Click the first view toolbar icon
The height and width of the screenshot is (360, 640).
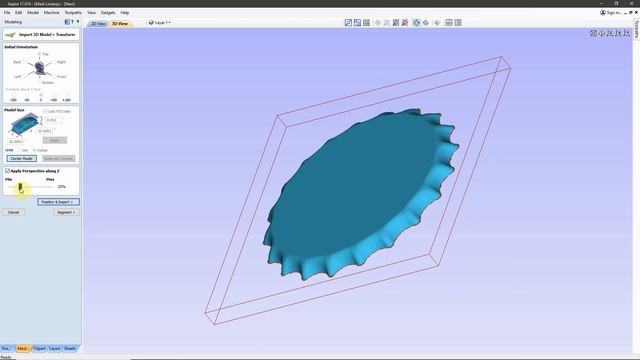348,23
